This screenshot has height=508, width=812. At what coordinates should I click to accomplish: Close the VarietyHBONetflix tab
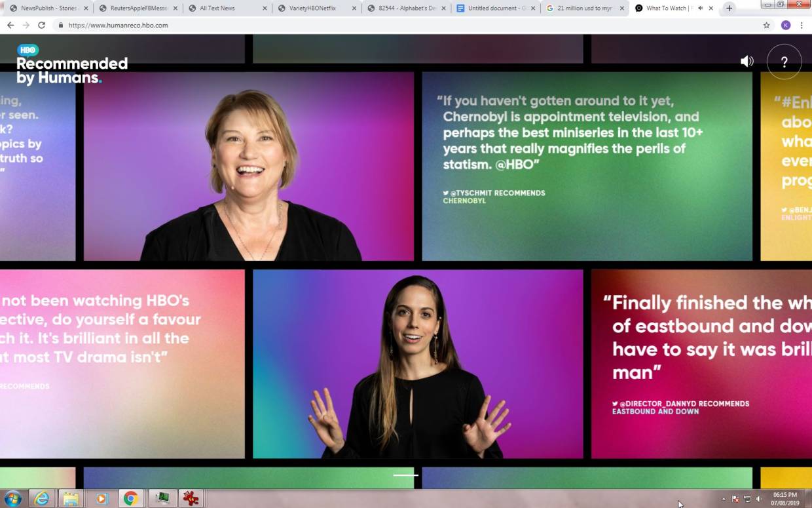point(354,8)
